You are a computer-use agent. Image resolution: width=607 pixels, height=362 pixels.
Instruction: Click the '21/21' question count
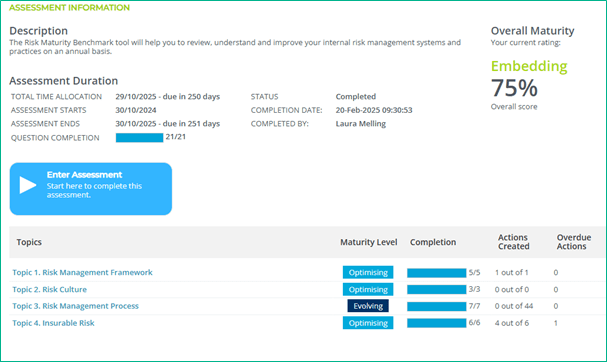click(176, 137)
